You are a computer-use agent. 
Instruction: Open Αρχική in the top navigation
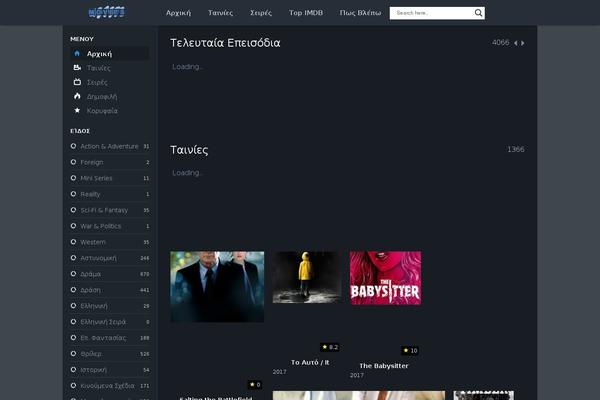pyautogui.click(x=178, y=13)
